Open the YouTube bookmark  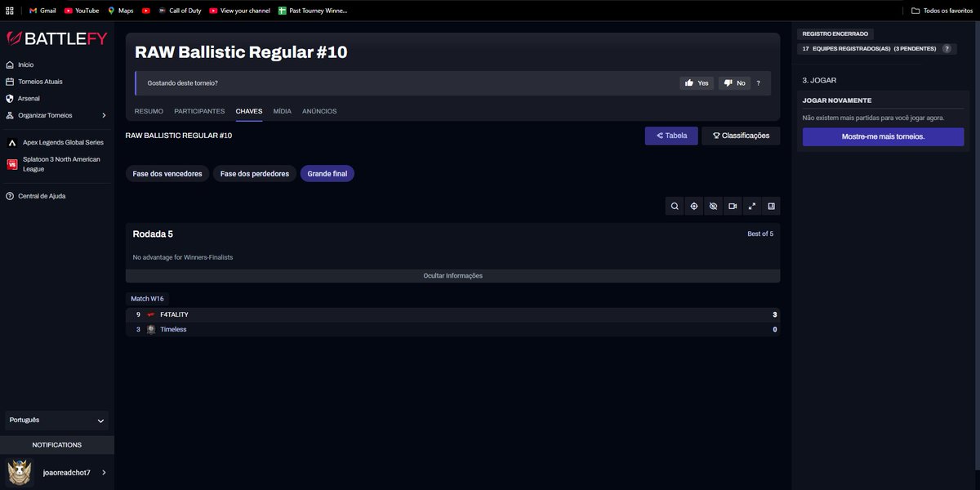(x=82, y=11)
